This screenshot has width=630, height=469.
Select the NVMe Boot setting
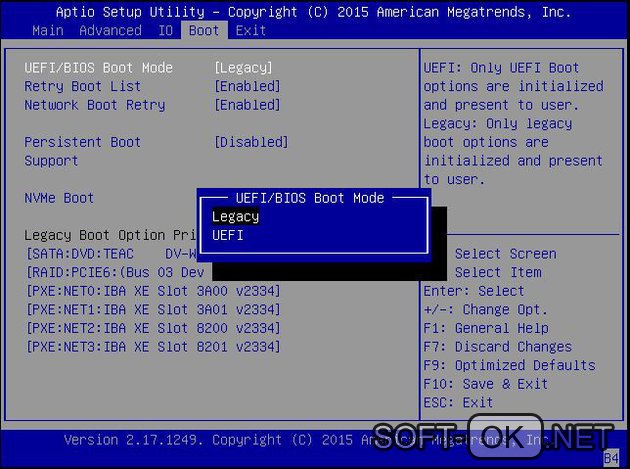59,198
